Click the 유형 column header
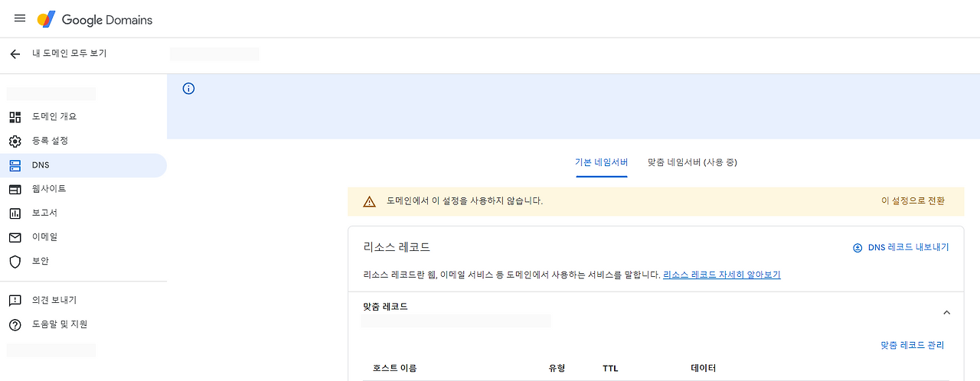This screenshot has height=381, width=980. 557,369
